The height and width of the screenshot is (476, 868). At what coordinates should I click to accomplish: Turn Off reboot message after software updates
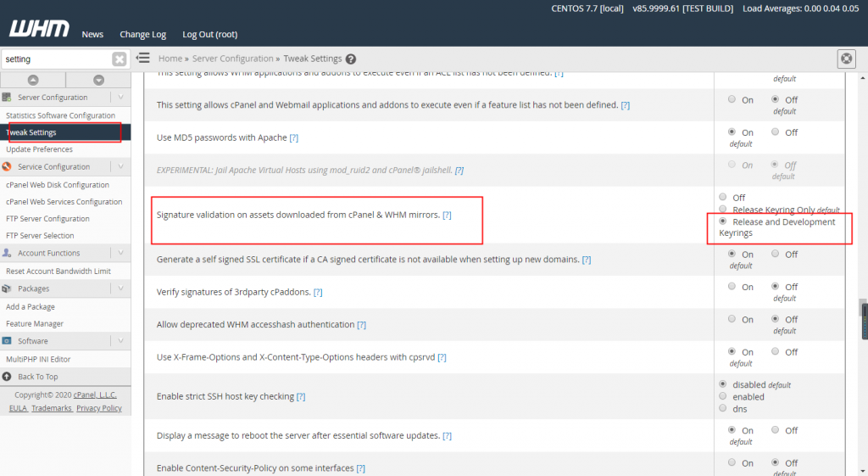(775, 430)
